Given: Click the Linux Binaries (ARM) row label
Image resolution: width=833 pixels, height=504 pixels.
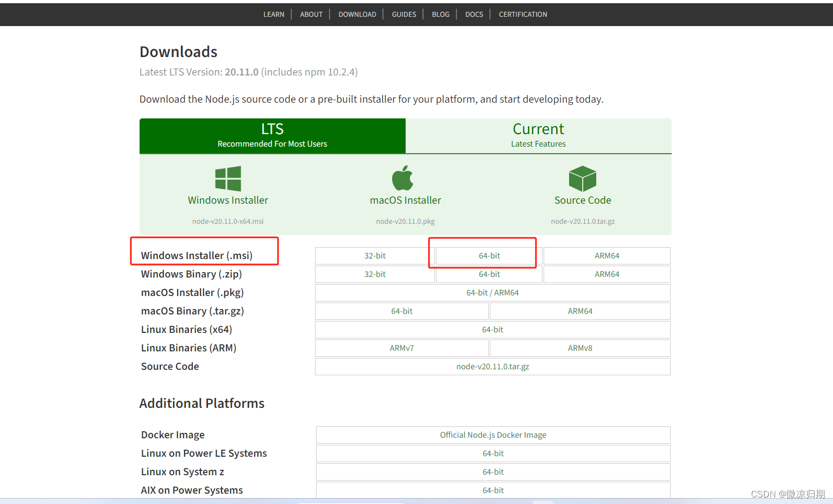Looking at the screenshot, I should point(188,348).
